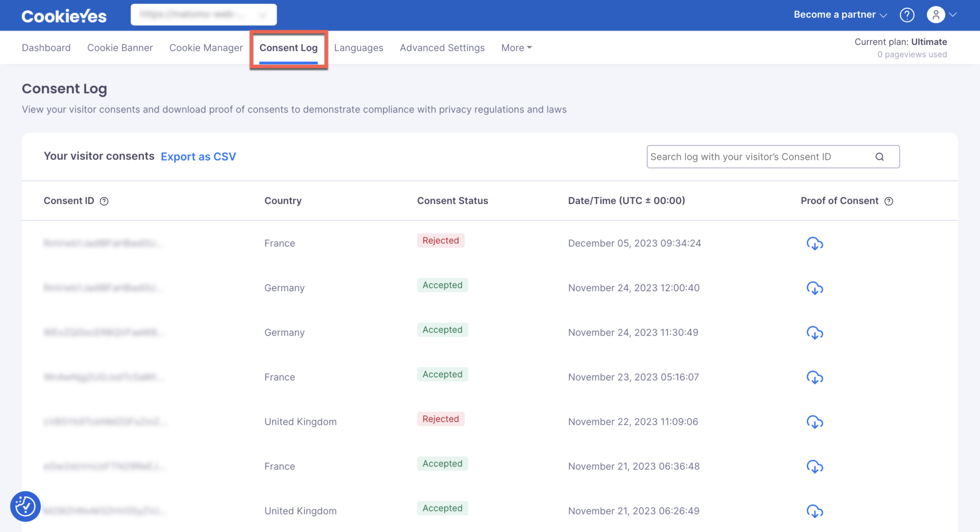Select the Dashboard navigation item

[x=46, y=47]
